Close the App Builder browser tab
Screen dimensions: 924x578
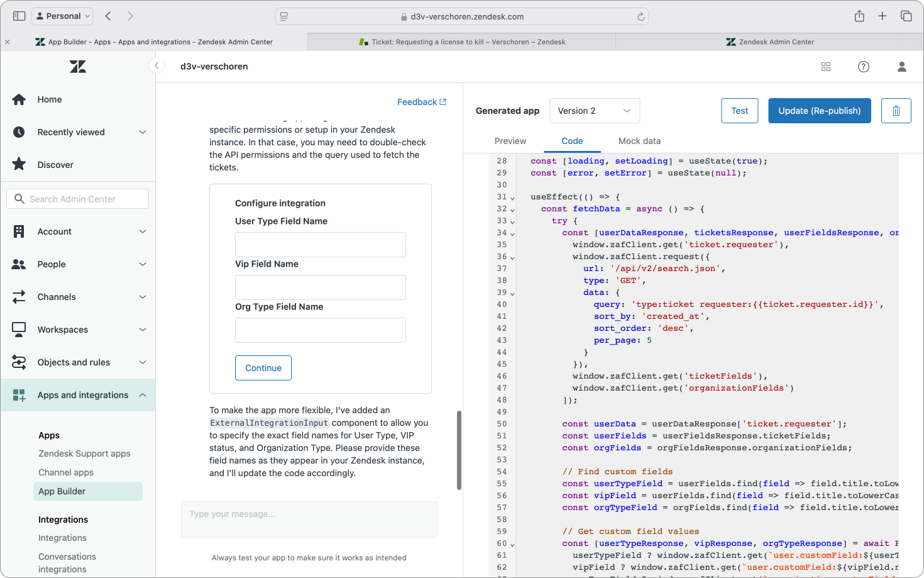click(x=8, y=42)
